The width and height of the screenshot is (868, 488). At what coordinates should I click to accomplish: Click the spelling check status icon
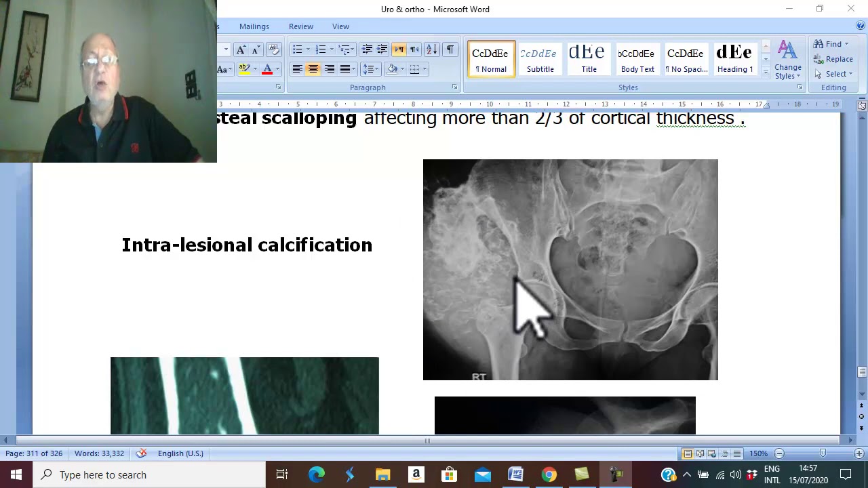(x=141, y=453)
